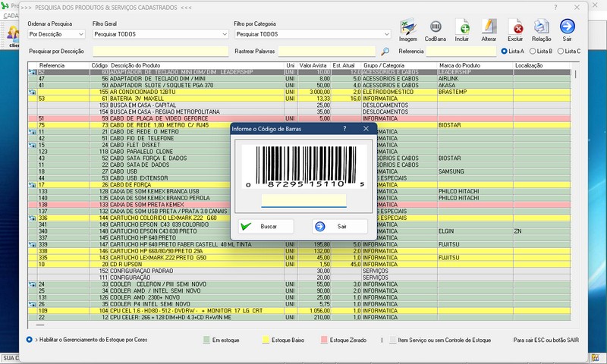Click the Imagem camera icon
Screen dimensions: 607x364
coord(407,27)
